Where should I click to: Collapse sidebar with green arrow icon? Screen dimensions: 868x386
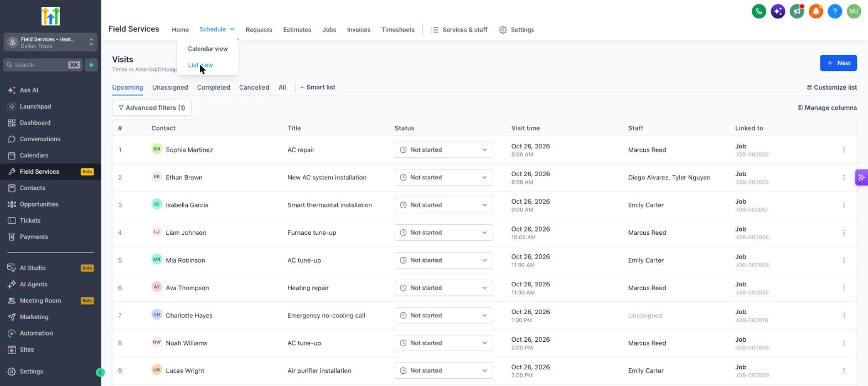pos(100,373)
